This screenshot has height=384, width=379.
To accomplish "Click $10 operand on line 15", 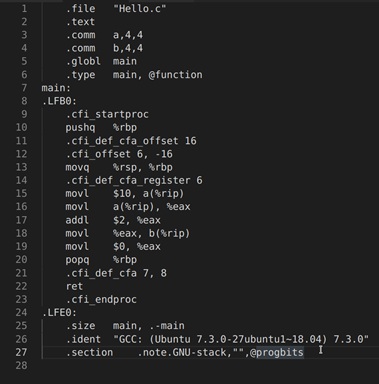I will tap(122, 194).
